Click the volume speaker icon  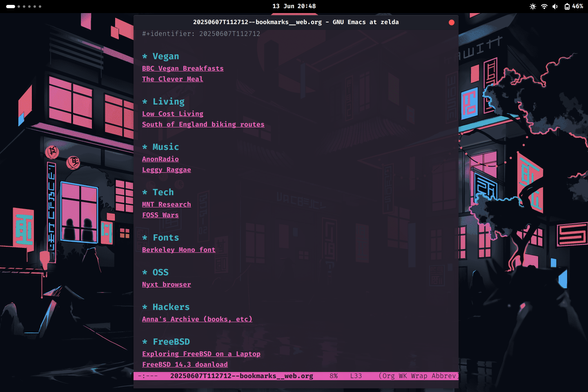click(555, 6)
